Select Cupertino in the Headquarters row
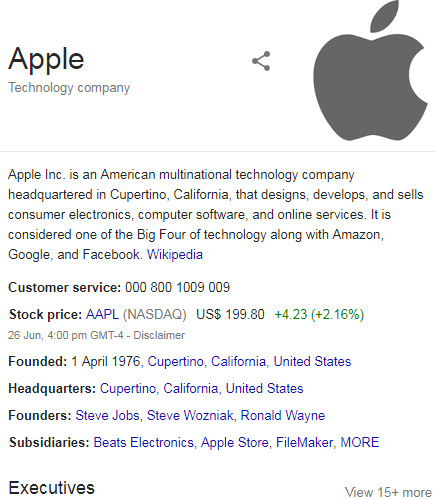The width and height of the screenshot is (435, 499). pyautogui.click(x=128, y=389)
